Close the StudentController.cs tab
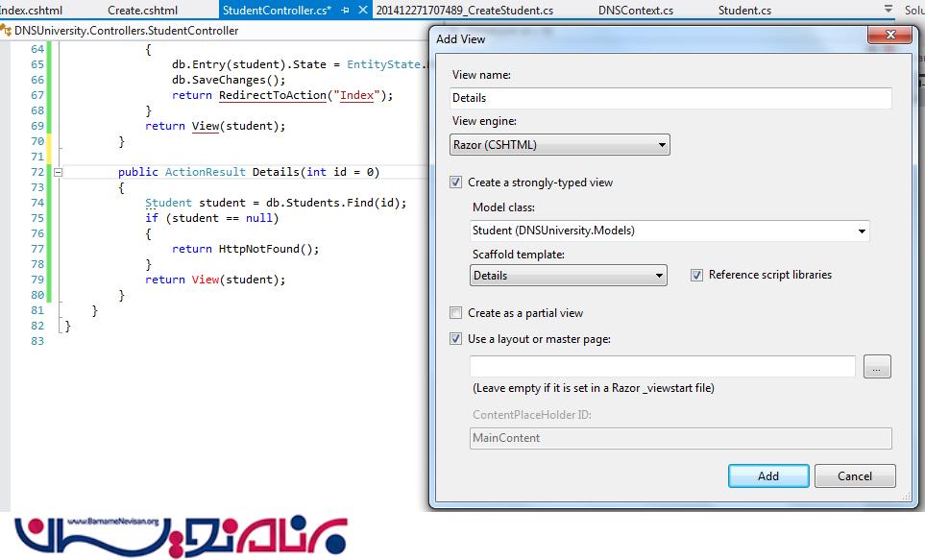This screenshot has width=925, height=560. [x=362, y=11]
